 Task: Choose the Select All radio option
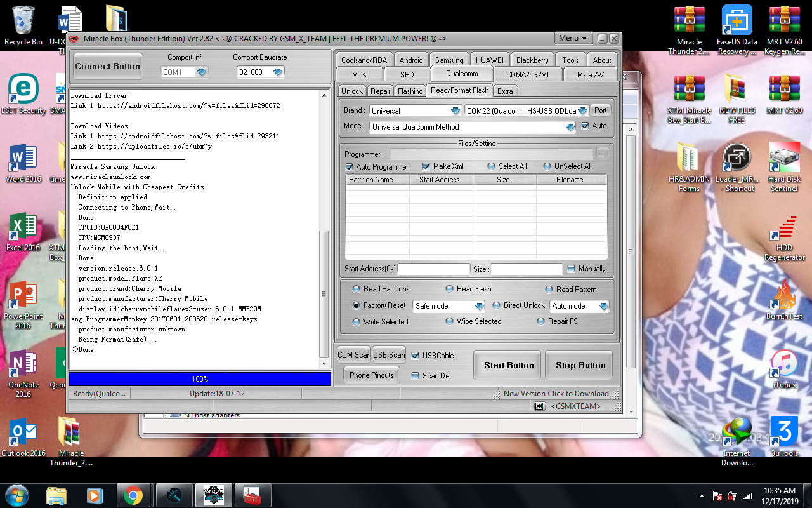[491, 166]
